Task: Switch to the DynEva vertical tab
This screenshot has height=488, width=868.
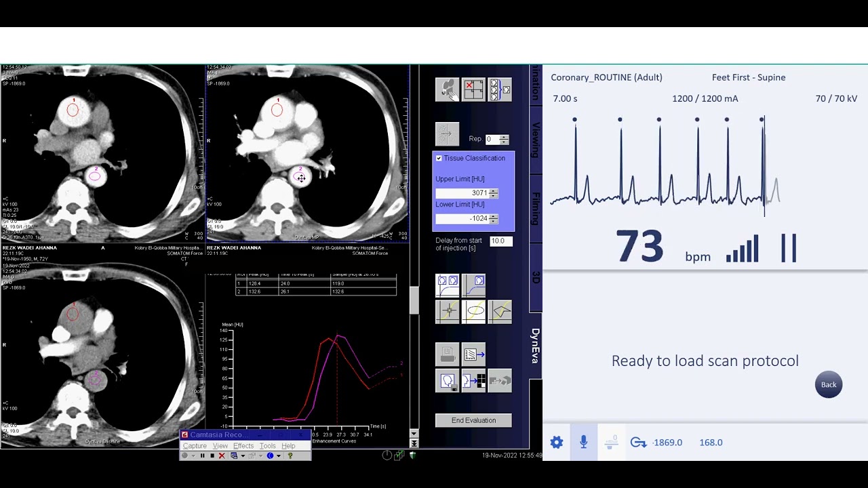Action: click(x=536, y=346)
